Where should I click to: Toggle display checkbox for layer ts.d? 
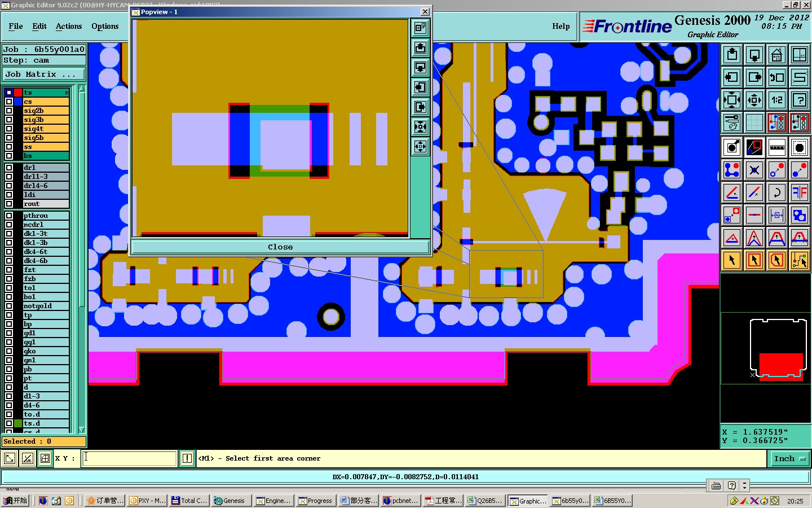pos(9,423)
